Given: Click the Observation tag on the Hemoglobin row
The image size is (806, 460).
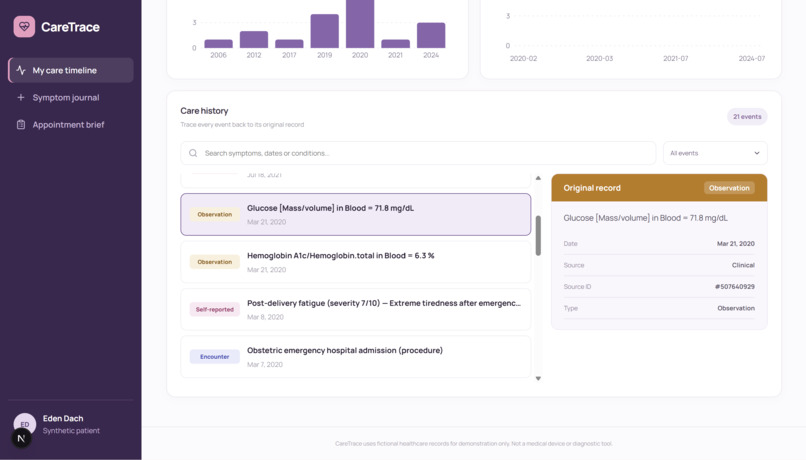Looking at the screenshot, I should [x=214, y=262].
